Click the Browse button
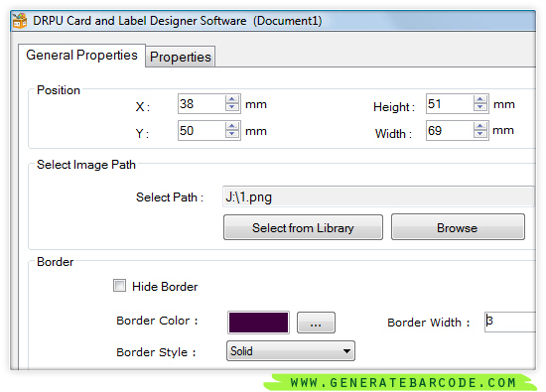 point(458,227)
